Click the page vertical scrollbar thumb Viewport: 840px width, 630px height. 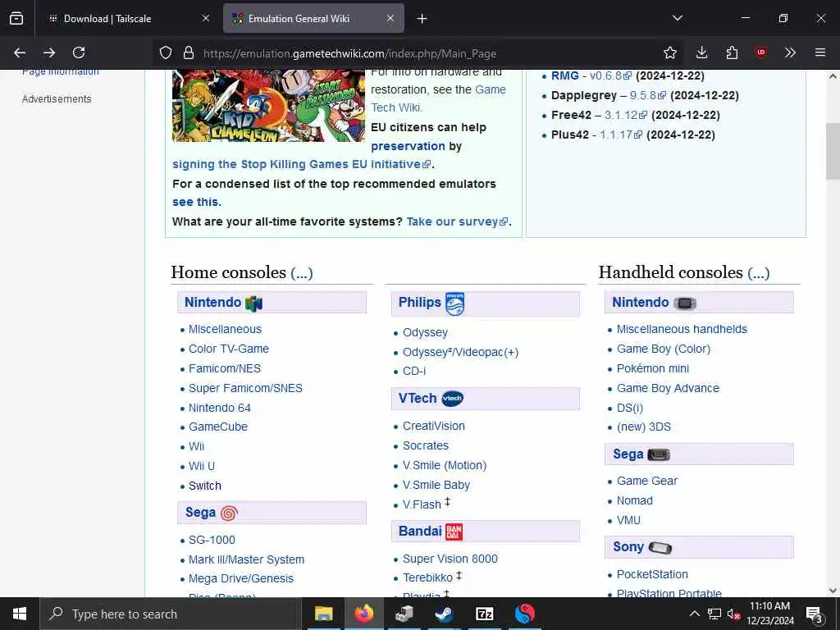click(833, 152)
